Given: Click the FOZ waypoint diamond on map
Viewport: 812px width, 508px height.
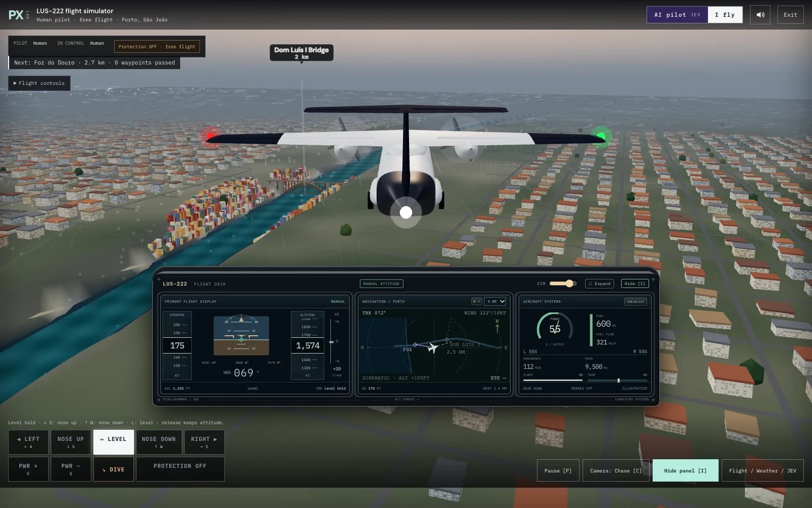Looking at the screenshot, I should [415, 345].
